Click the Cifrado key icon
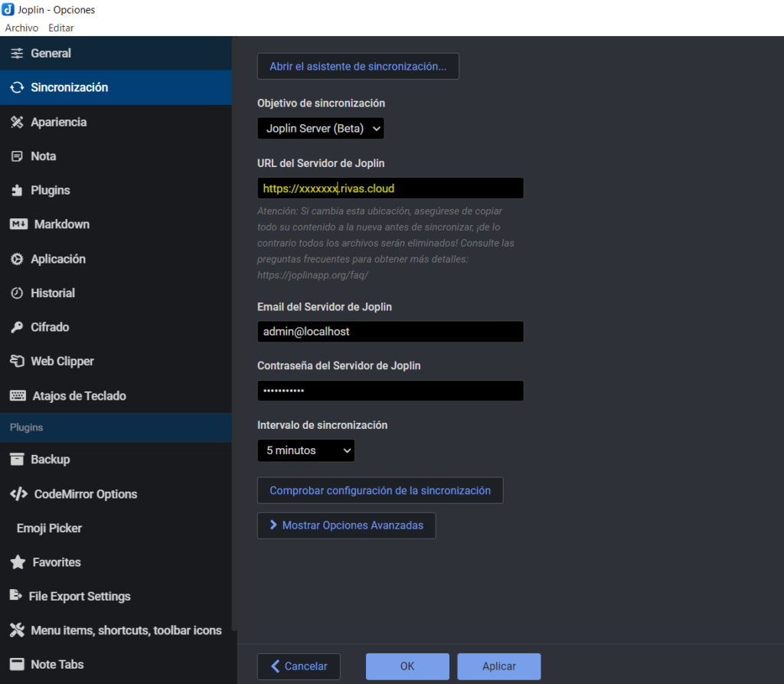The width and height of the screenshot is (784, 684). coord(17,327)
